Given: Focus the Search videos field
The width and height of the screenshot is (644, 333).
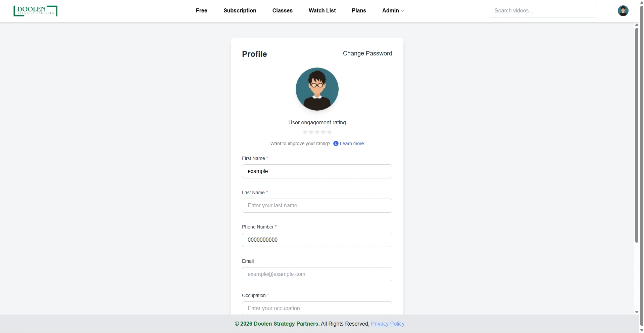Looking at the screenshot, I should (542, 11).
